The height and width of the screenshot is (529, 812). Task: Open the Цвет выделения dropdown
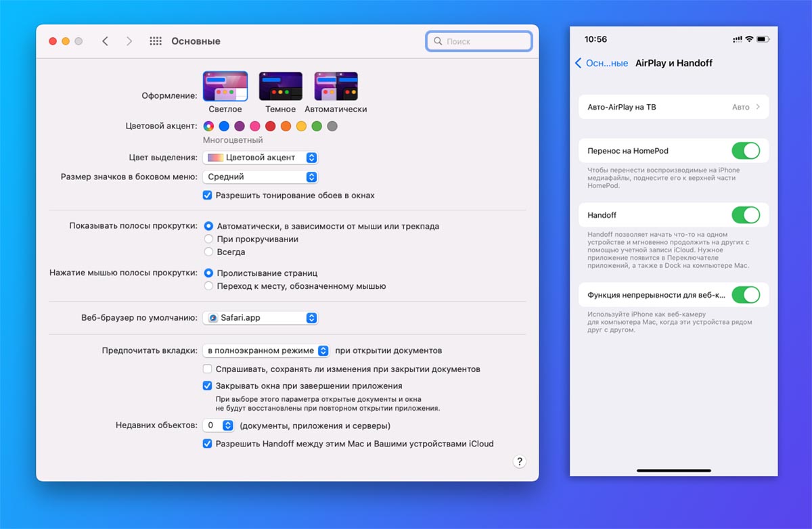point(261,158)
